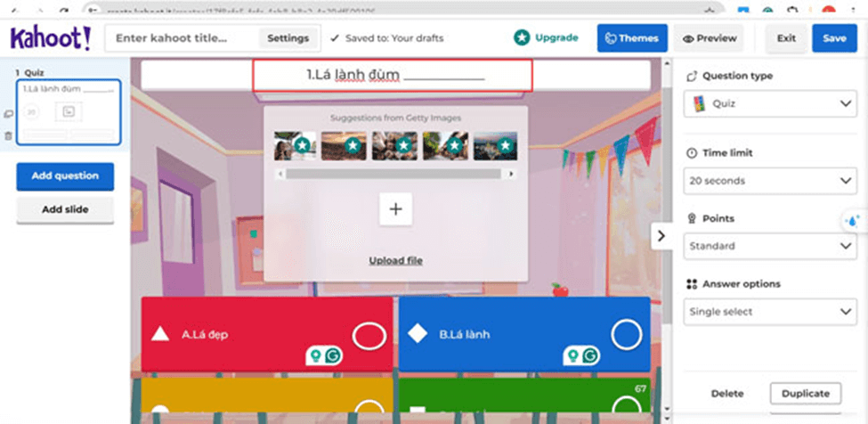This screenshot has width=868, height=424.
Task: Click the right arrow of suggestions scrollbar
Action: 510,174
